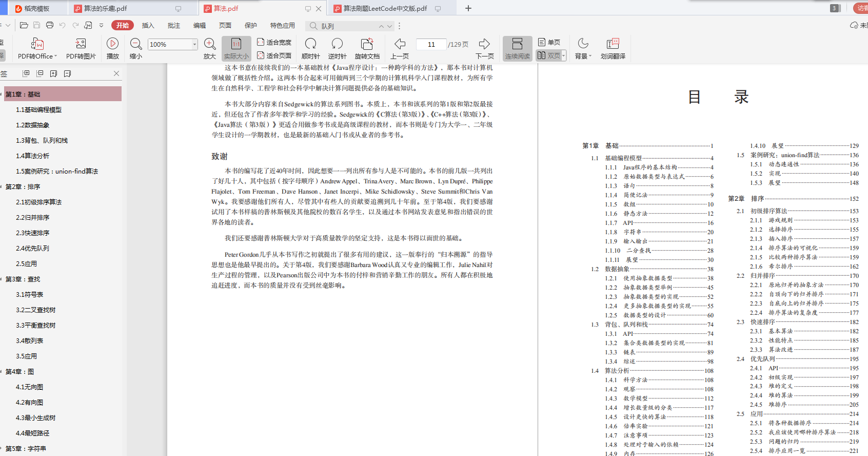868x456 pixels.
Task: Click the 旋转文档 rotate document icon
Action: [367, 44]
